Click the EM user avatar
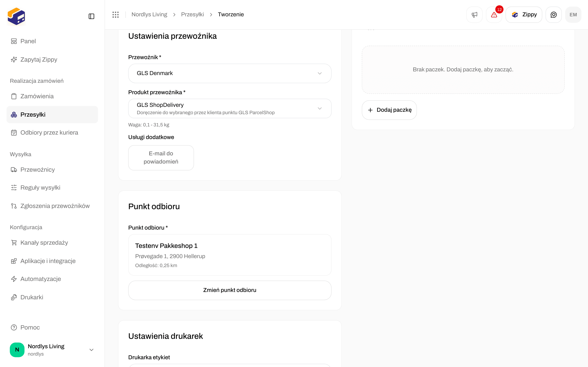 pos(573,14)
